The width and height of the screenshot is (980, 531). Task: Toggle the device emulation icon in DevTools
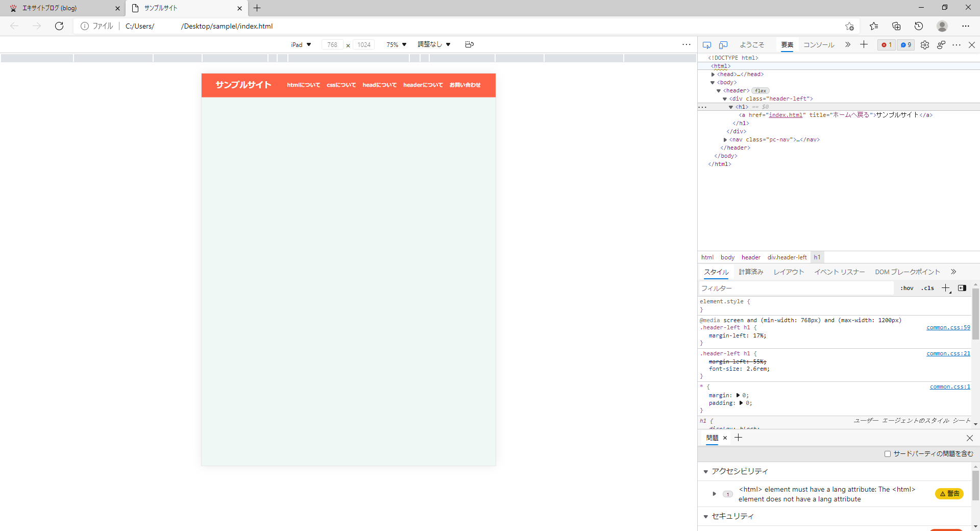[x=723, y=45]
